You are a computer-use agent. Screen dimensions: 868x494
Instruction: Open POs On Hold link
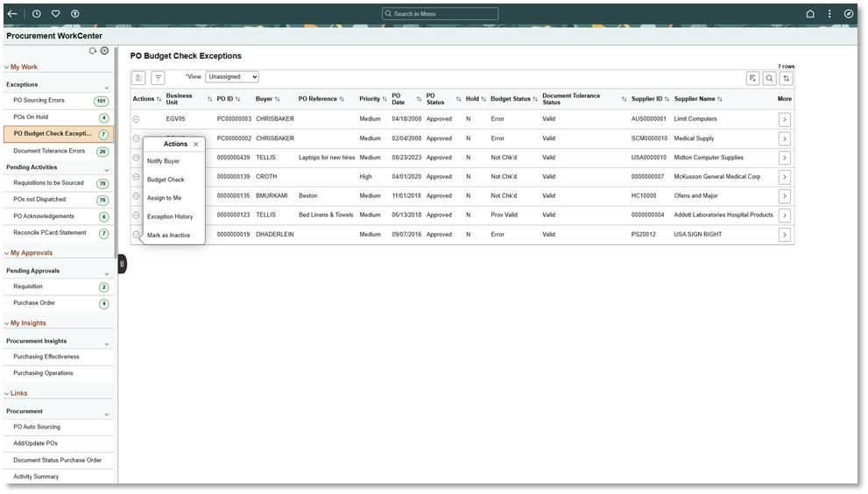31,116
